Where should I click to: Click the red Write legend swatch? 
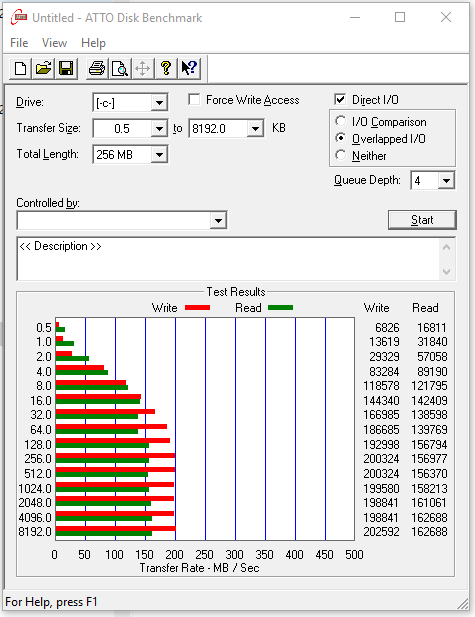tap(198, 308)
